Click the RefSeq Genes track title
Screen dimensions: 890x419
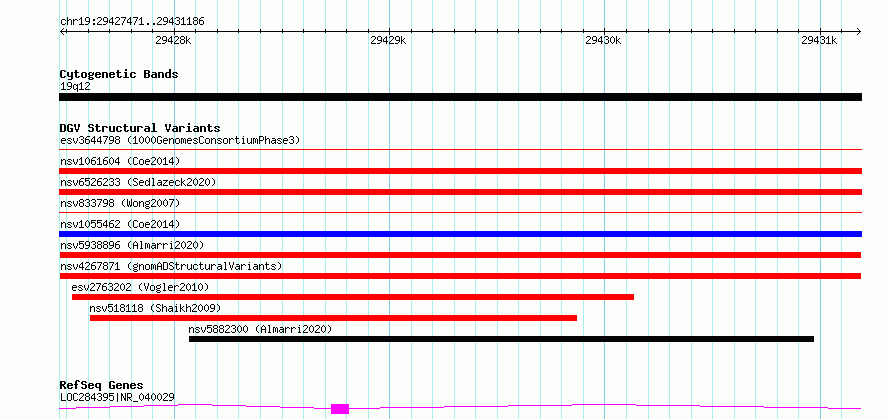pos(101,386)
